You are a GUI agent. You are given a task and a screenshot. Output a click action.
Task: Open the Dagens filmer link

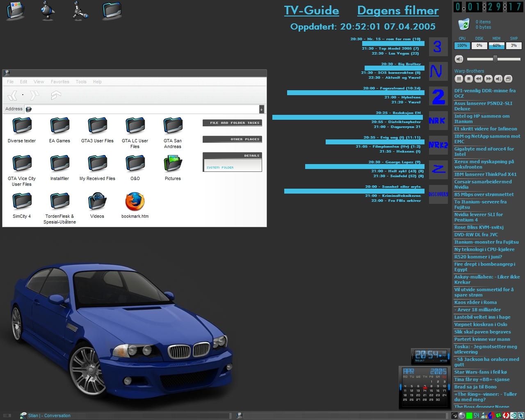click(398, 11)
